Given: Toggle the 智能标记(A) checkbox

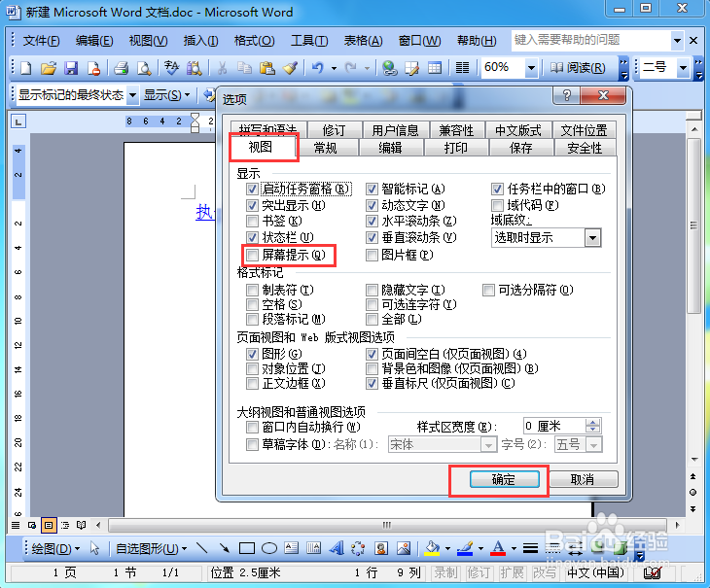Looking at the screenshot, I should 372,190.
